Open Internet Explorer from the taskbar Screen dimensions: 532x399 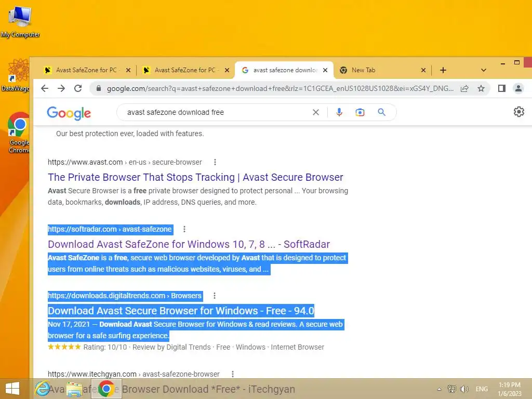click(x=43, y=389)
